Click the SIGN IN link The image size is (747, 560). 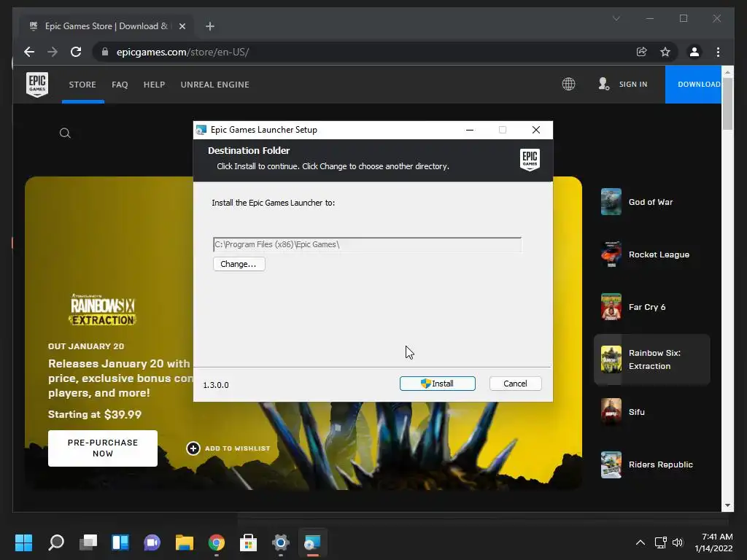[633, 85]
